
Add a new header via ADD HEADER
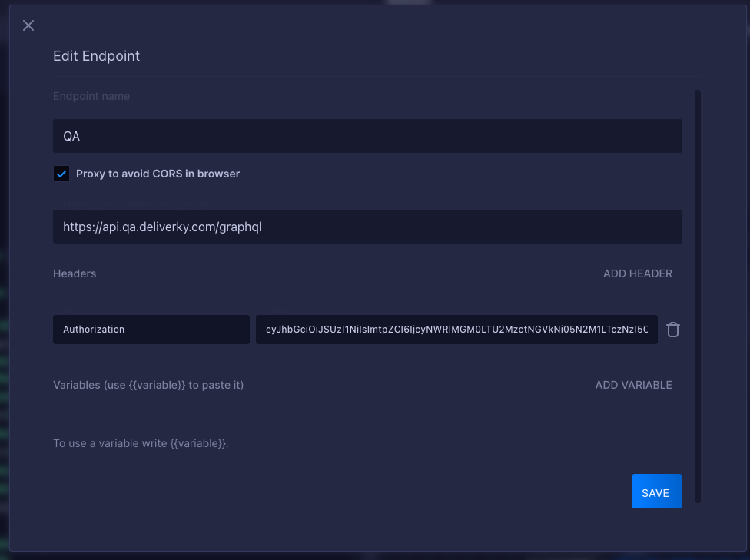[x=638, y=273]
